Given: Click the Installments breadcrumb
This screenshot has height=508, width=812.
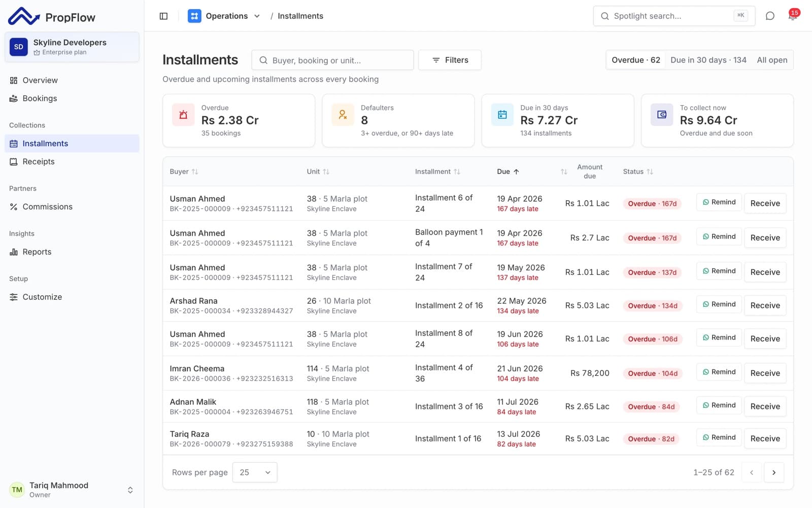Looking at the screenshot, I should [300, 16].
